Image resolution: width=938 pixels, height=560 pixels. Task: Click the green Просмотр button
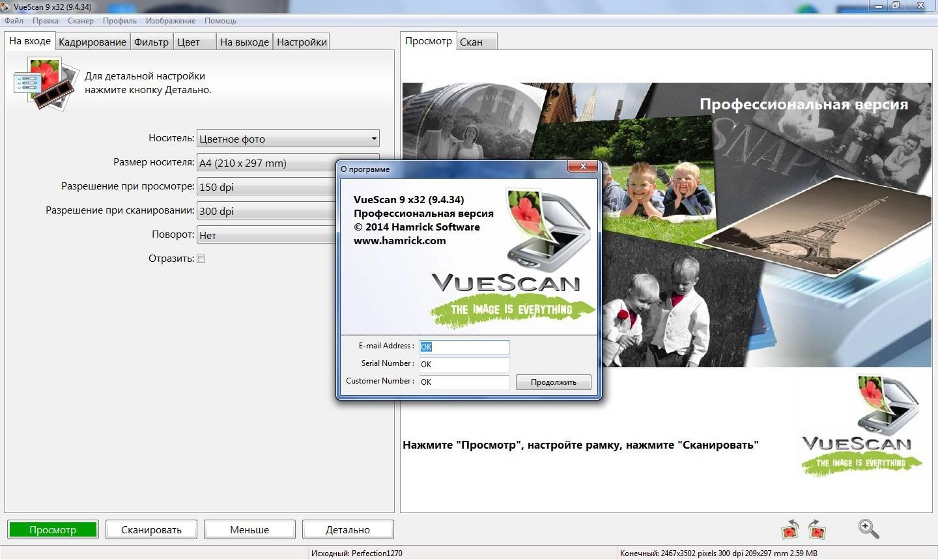[53, 529]
